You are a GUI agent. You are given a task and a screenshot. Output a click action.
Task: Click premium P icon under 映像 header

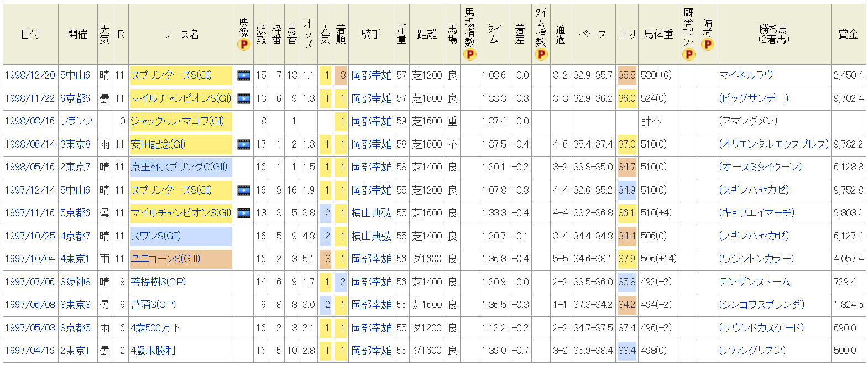click(x=243, y=44)
